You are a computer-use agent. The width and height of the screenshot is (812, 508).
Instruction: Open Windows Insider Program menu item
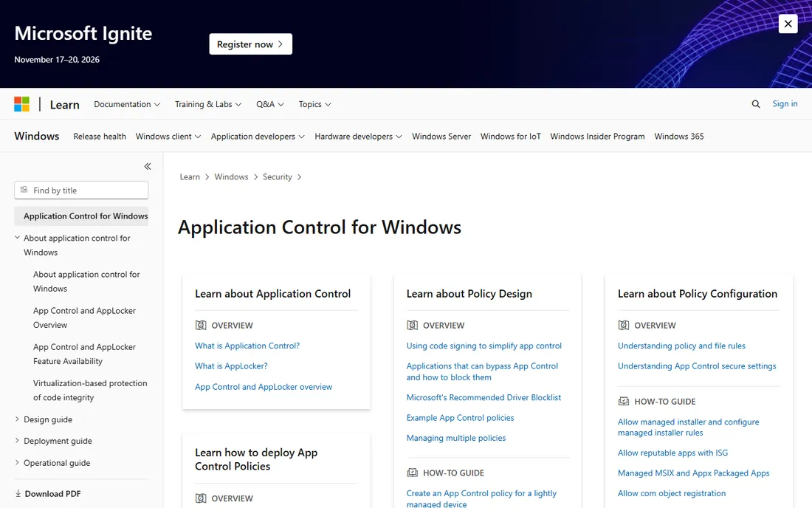(597, 136)
